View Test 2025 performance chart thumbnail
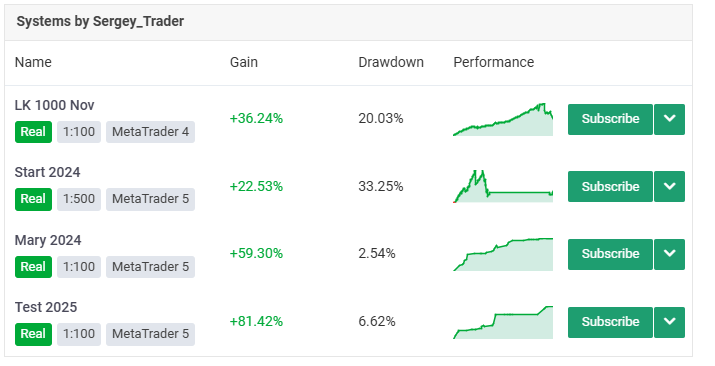Image resolution: width=715 pixels, height=366 pixels. click(503, 322)
